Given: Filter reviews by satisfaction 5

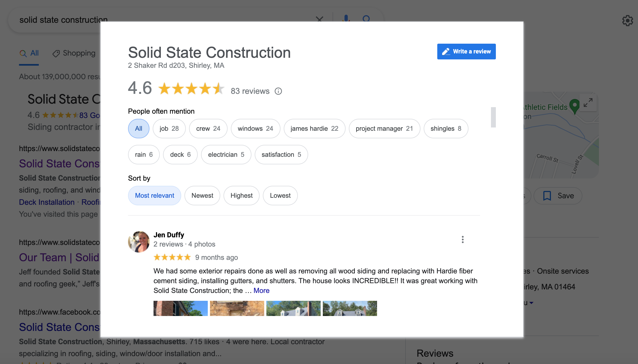Looking at the screenshot, I should tap(281, 155).
